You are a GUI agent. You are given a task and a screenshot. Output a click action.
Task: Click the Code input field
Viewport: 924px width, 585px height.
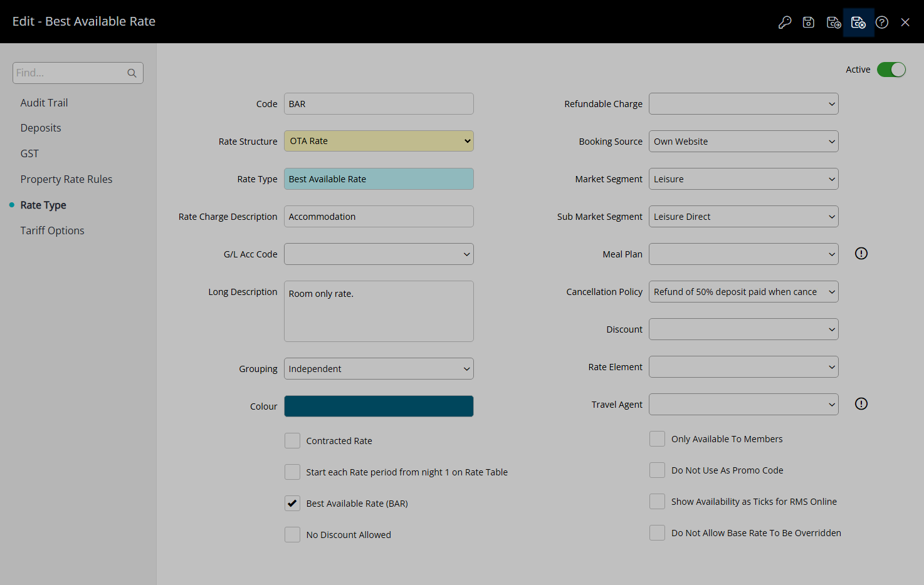click(379, 104)
